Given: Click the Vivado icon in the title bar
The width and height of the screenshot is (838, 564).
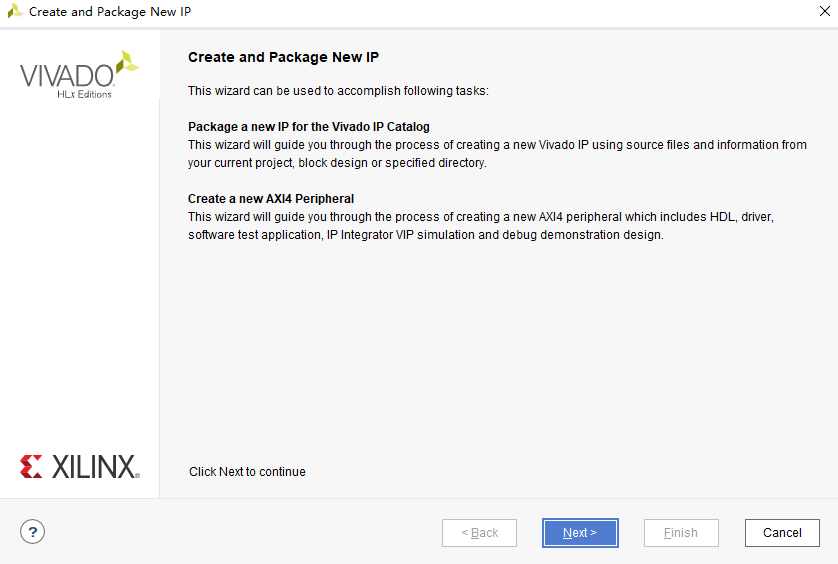Looking at the screenshot, I should coord(15,11).
